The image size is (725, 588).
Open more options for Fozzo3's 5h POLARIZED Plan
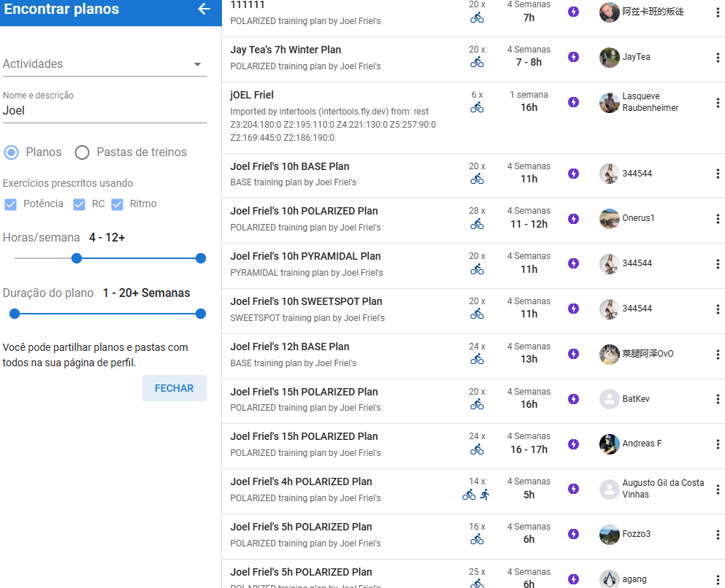click(x=718, y=535)
